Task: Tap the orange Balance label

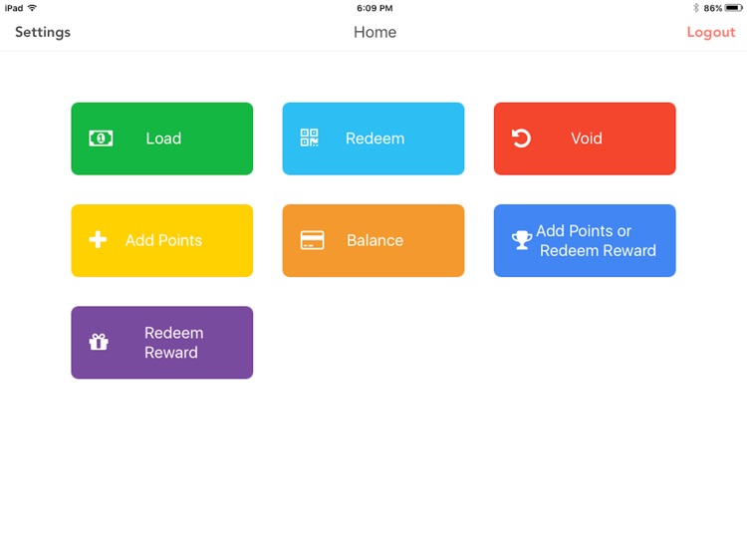Action: click(x=374, y=240)
